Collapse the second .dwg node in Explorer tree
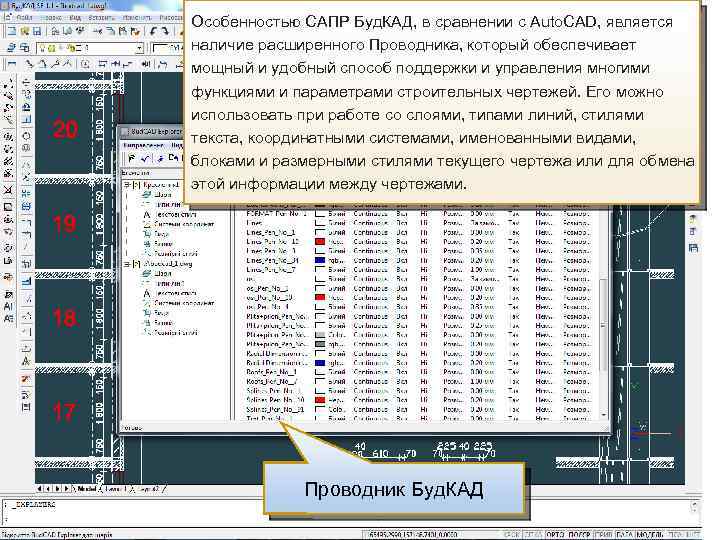Image resolution: width=720 pixels, height=540 pixels. [x=127, y=264]
